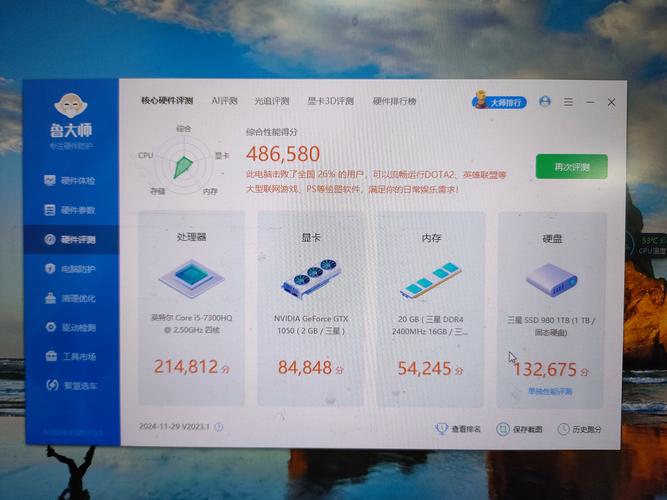Open 历史跑分 history

click(579, 429)
